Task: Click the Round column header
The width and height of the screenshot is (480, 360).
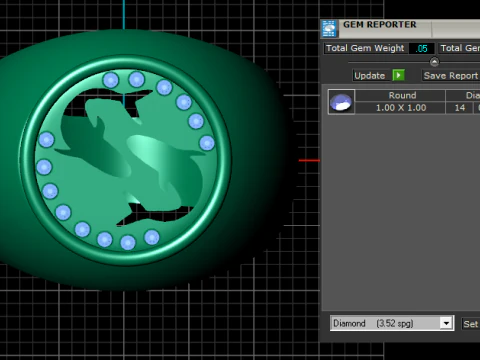Action: pos(401,96)
